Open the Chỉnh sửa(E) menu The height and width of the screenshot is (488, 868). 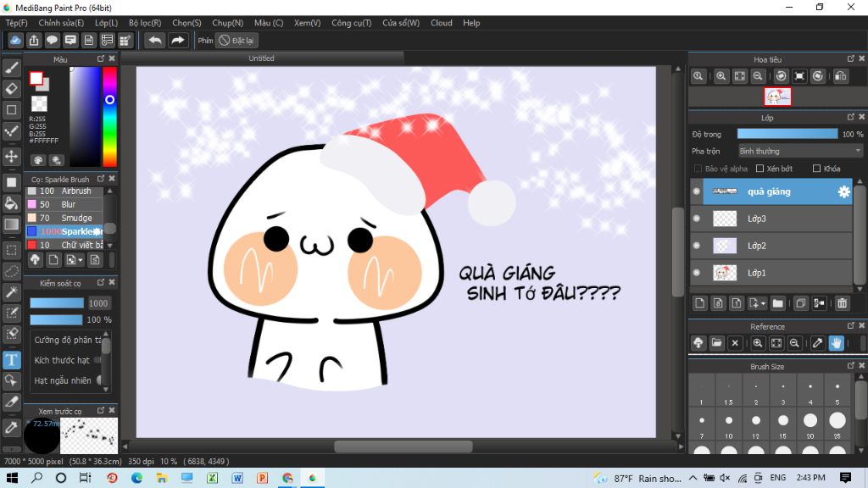point(61,23)
